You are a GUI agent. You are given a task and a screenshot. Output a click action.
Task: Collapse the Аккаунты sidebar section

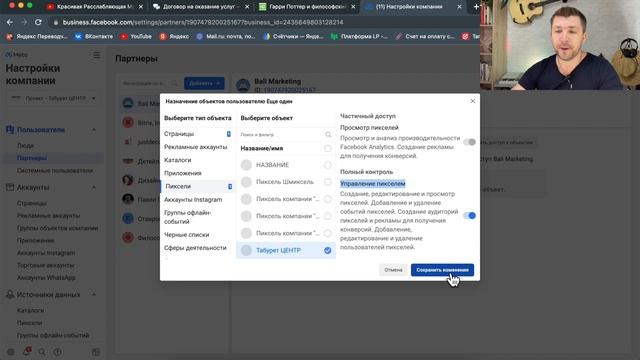click(x=94, y=187)
